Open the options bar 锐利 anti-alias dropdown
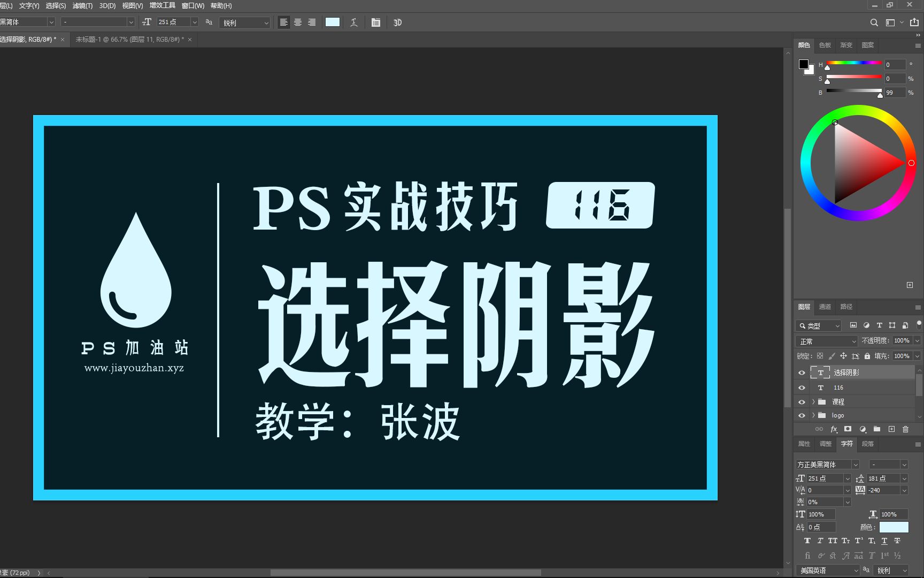The height and width of the screenshot is (578, 924). [244, 22]
